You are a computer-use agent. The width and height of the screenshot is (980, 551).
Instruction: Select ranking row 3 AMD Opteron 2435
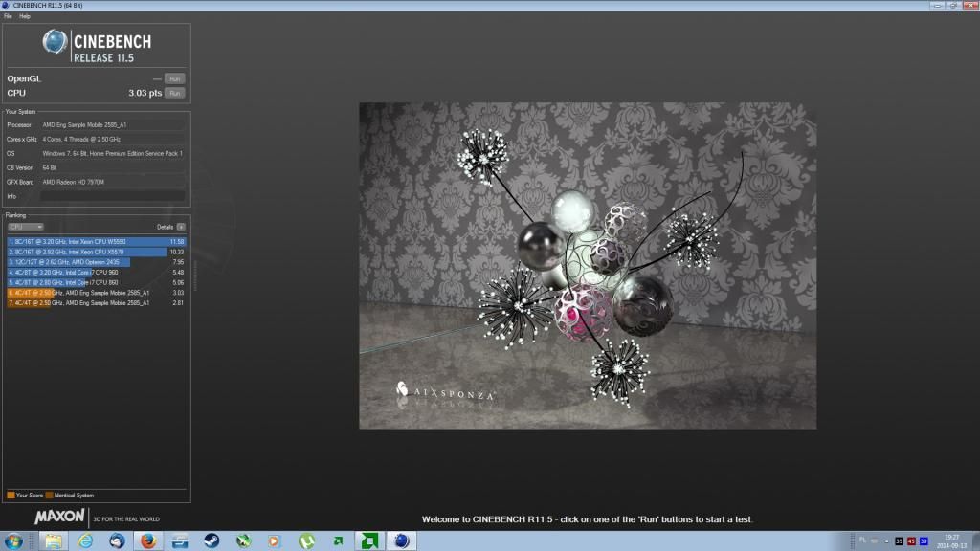[x=97, y=262]
